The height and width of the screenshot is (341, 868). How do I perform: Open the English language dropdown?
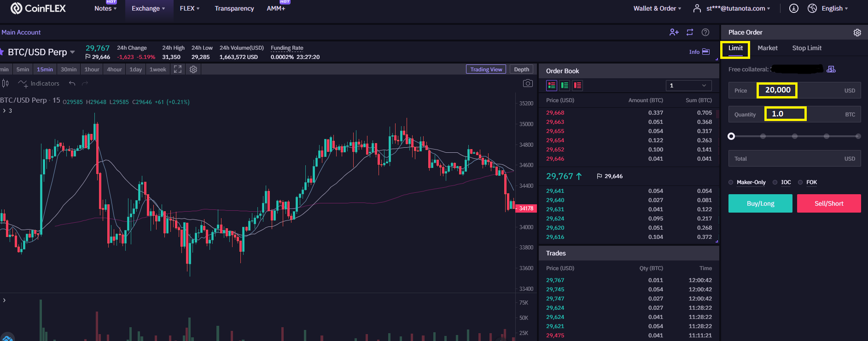click(x=828, y=8)
